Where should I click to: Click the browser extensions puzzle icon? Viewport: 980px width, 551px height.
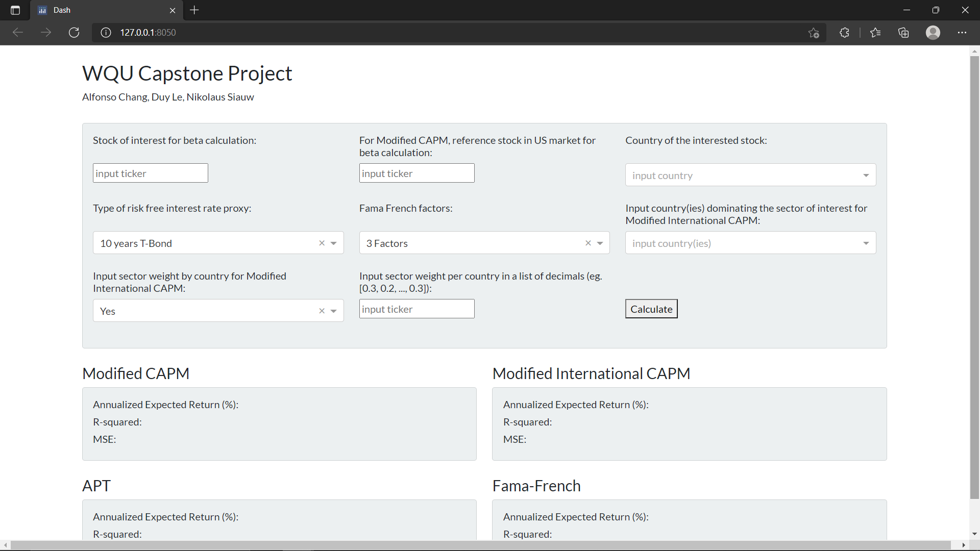(x=844, y=33)
